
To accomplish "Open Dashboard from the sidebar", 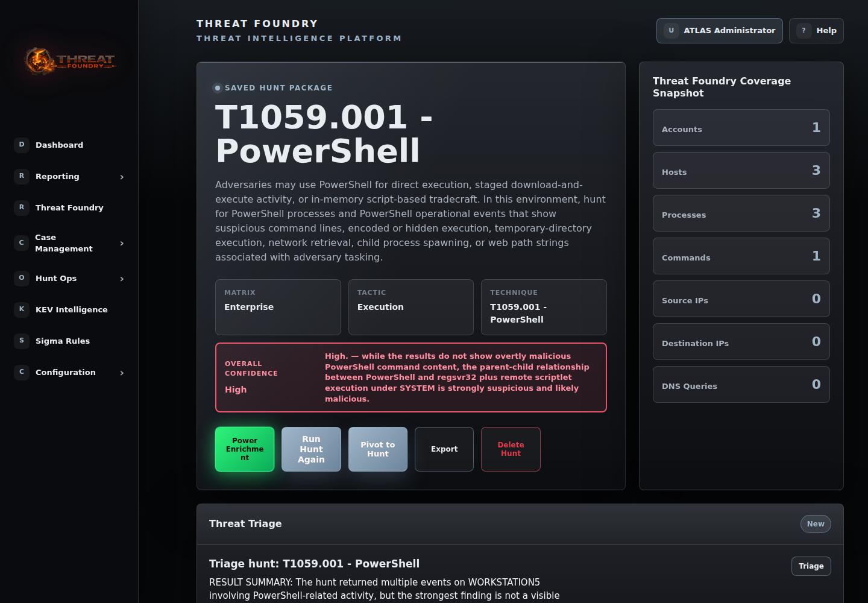I will (x=69, y=145).
